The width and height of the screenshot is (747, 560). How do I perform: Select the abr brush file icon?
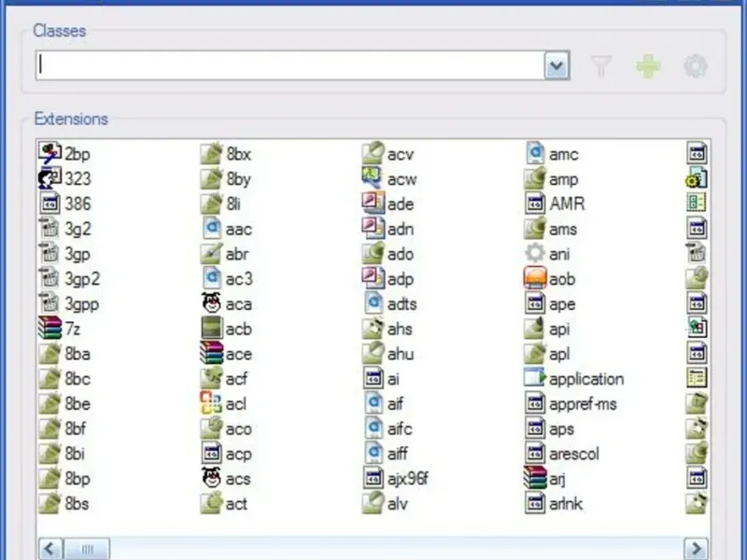212,253
